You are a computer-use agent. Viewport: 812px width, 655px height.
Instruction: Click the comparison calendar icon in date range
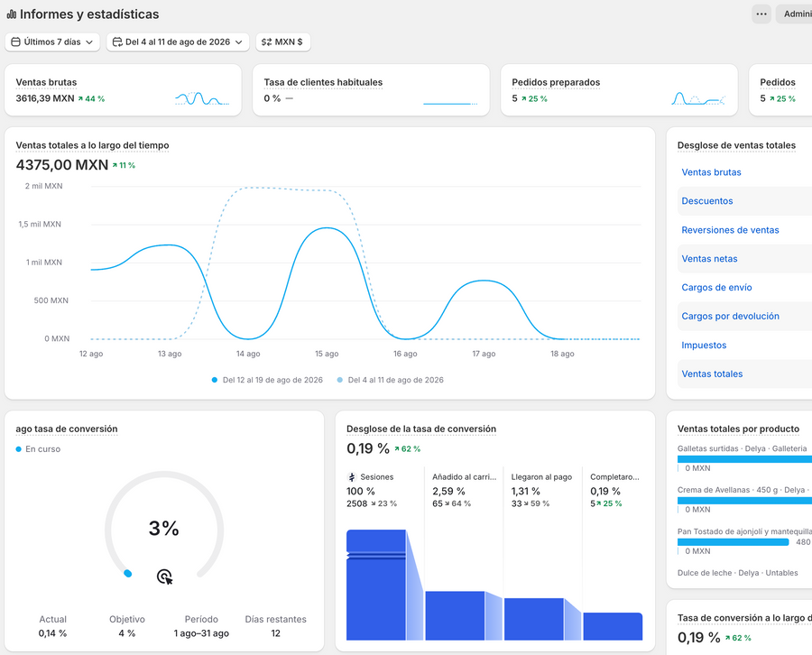click(x=117, y=42)
